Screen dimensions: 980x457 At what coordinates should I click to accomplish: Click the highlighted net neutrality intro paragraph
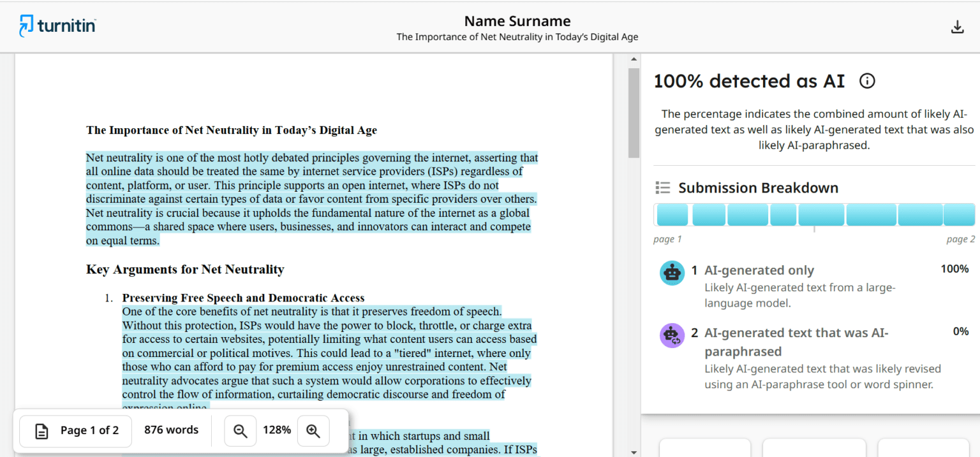(311, 199)
